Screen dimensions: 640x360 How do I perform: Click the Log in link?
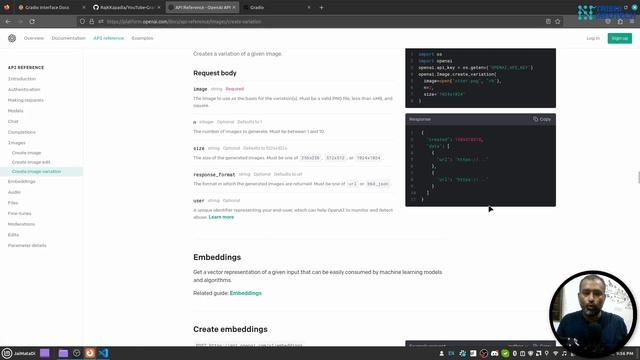coord(593,38)
